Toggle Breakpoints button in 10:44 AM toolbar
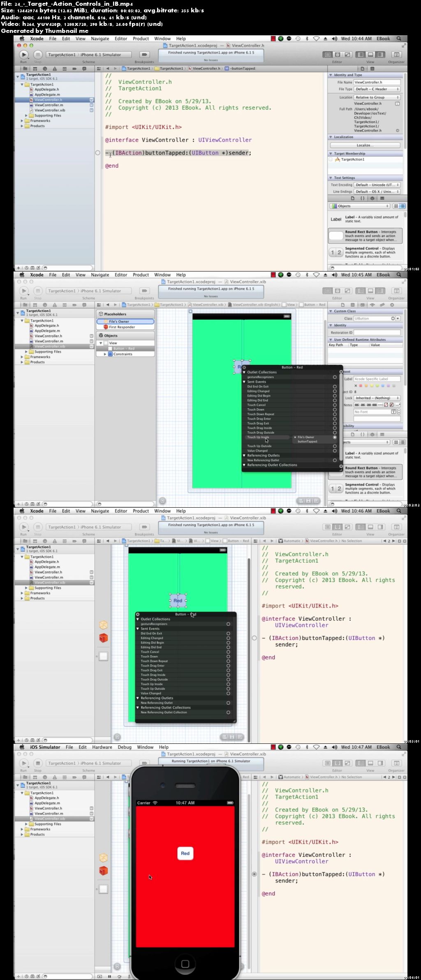421x980 pixels. [144, 55]
